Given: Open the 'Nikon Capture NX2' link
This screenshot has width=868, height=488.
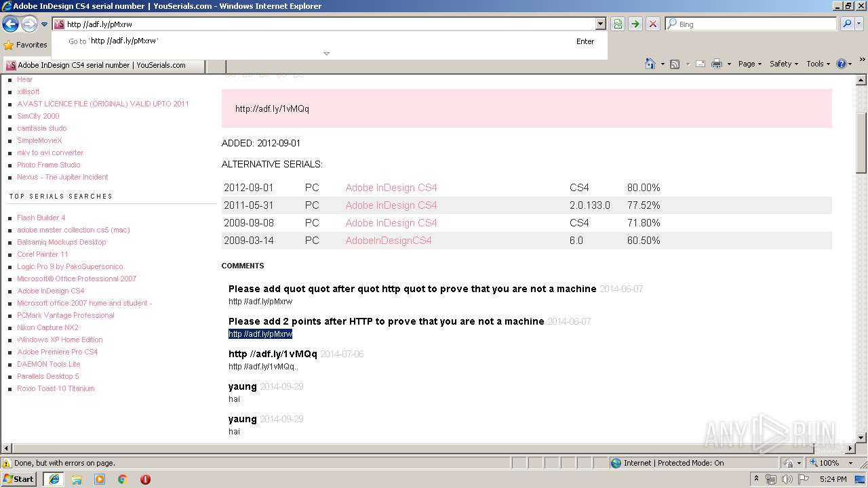Looking at the screenshot, I should [47, 327].
